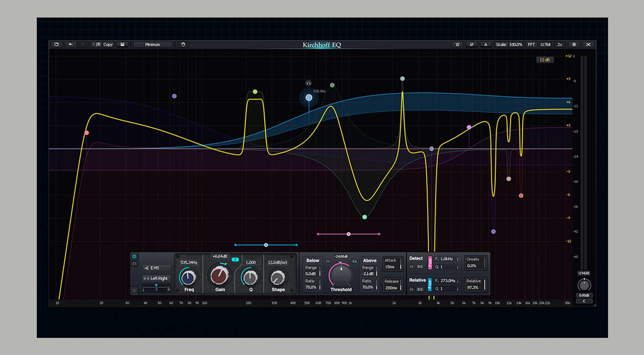Select the selected blue 535 Hz band node

tap(309, 97)
